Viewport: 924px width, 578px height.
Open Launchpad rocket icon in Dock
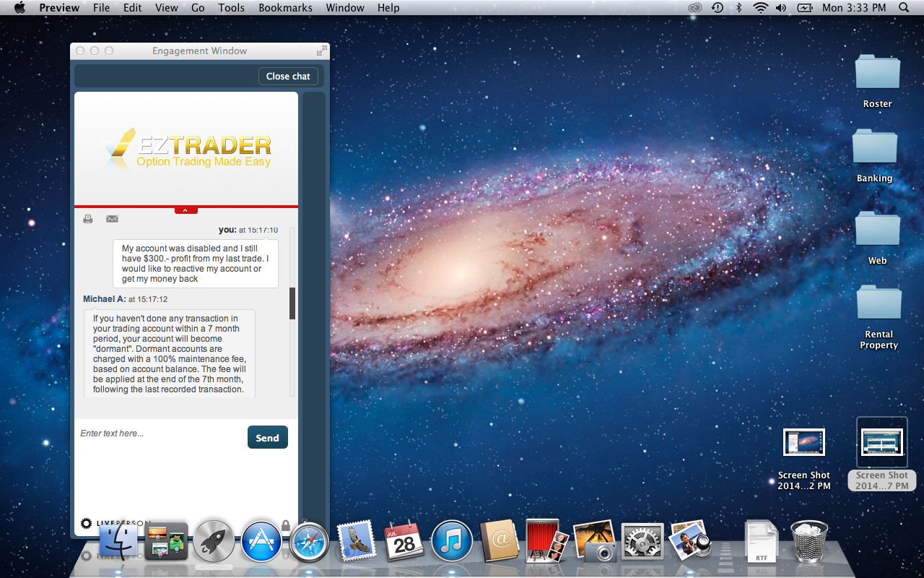click(214, 541)
